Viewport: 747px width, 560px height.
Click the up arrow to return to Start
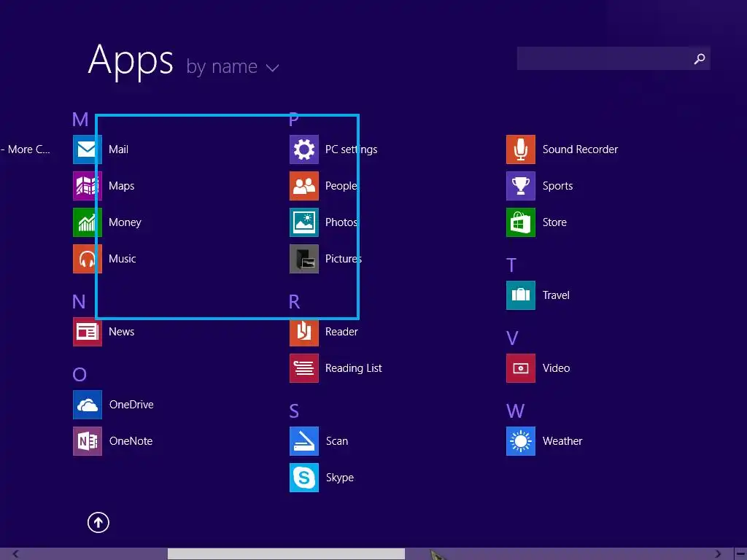(98, 522)
